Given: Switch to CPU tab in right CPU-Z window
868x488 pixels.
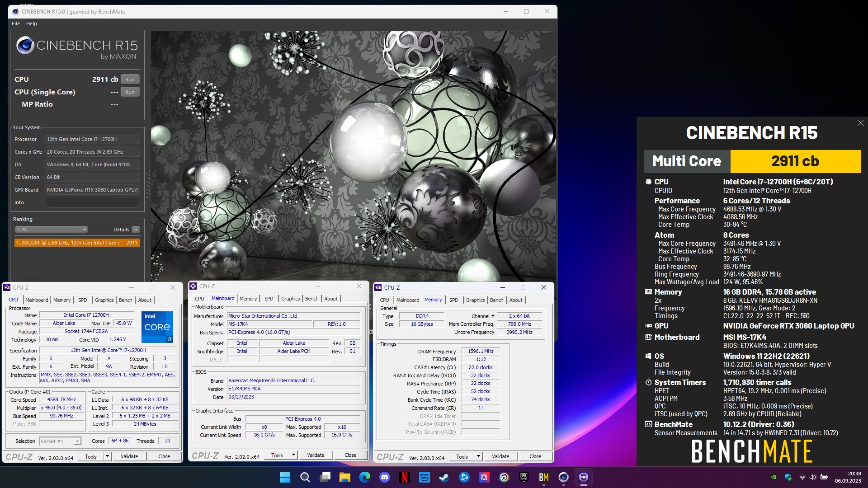Looking at the screenshot, I should (384, 300).
